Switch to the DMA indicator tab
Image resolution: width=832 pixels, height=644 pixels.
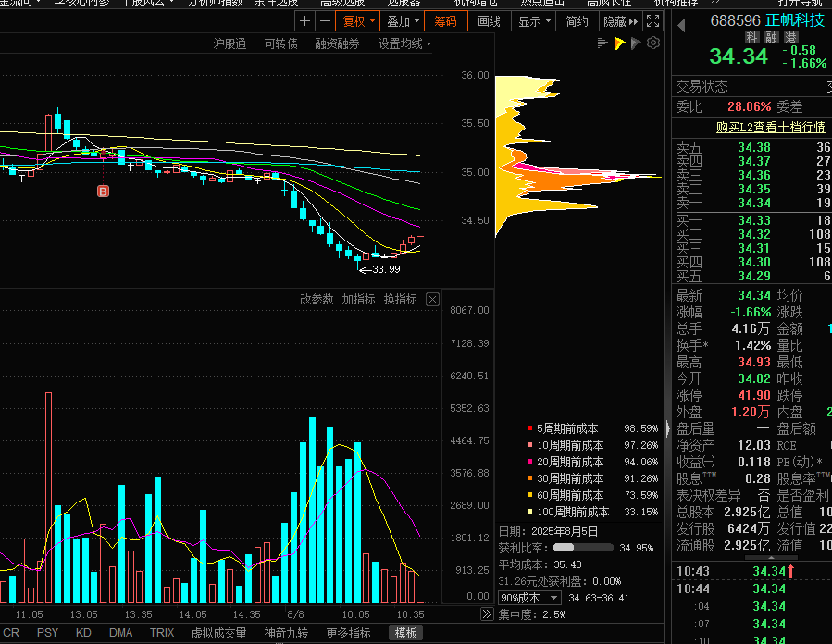coord(120,632)
